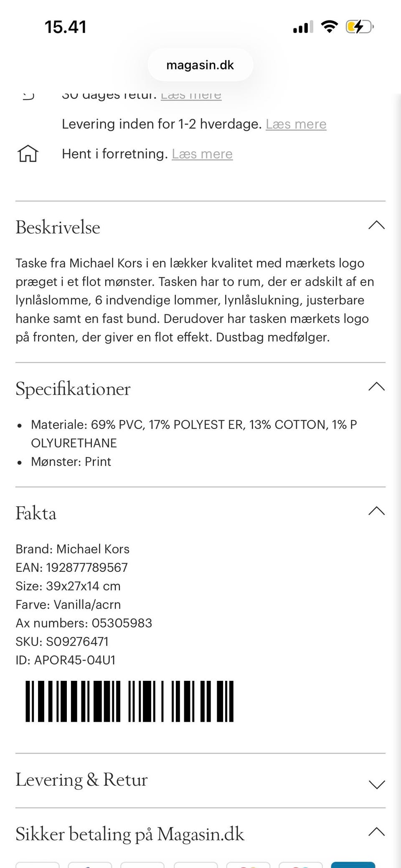
Task: Collapse the Specifikationer section chevron
Action: tap(376, 387)
